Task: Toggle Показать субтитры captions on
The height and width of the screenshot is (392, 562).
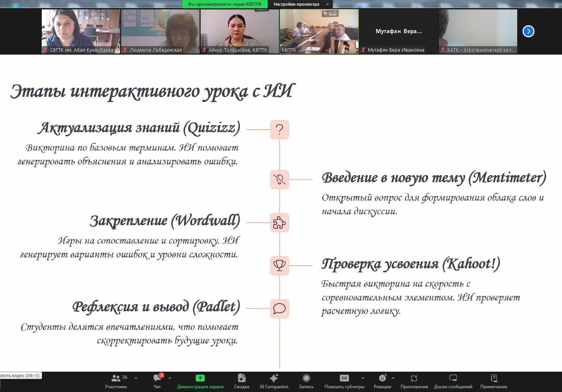Action: pos(344,381)
